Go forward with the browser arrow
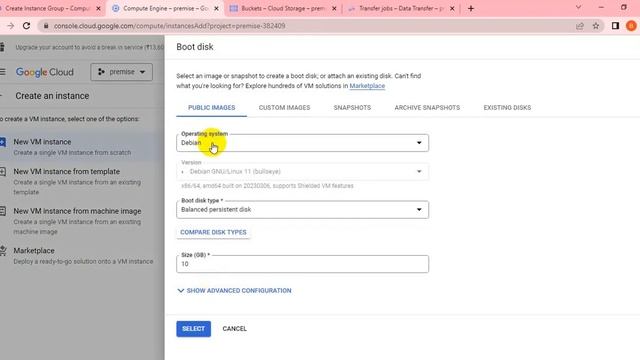The width and height of the screenshot is (640, 360). pos(11,26)
